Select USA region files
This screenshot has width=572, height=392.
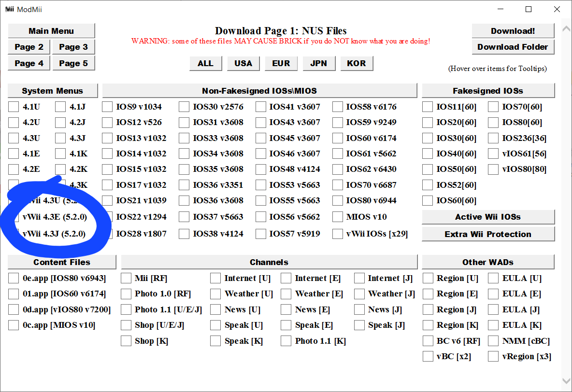point(243,63)
